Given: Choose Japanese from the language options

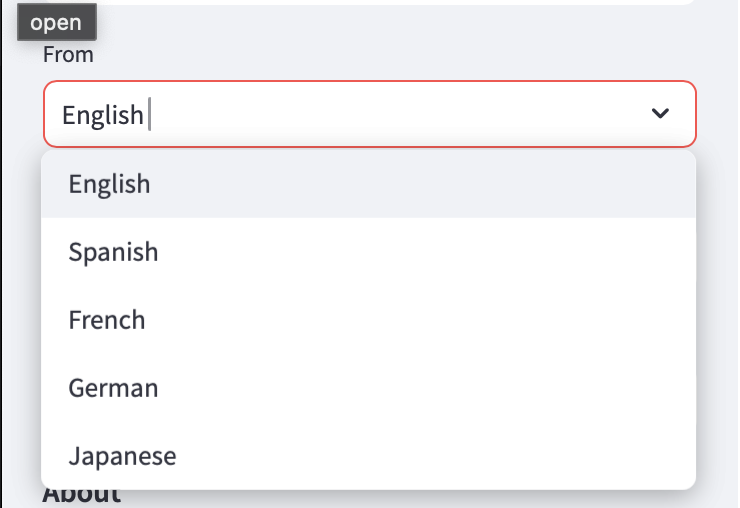Looking at the screenshot, I should point(369,456).
